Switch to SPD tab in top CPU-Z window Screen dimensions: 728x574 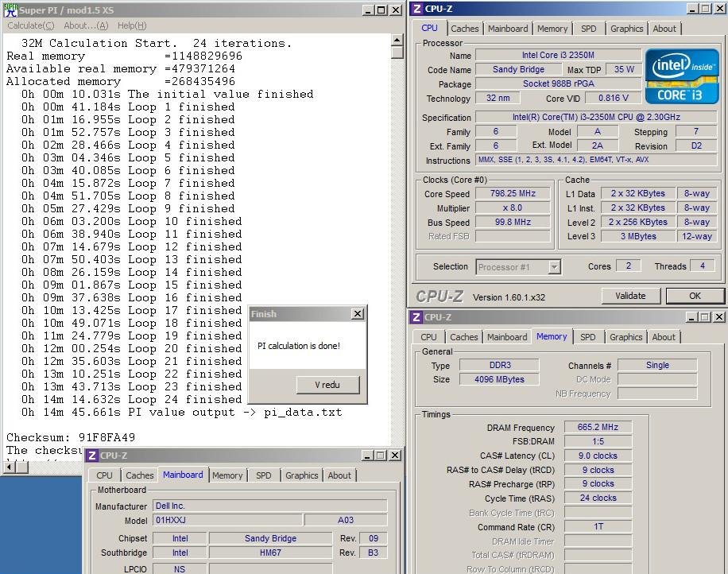588,29
